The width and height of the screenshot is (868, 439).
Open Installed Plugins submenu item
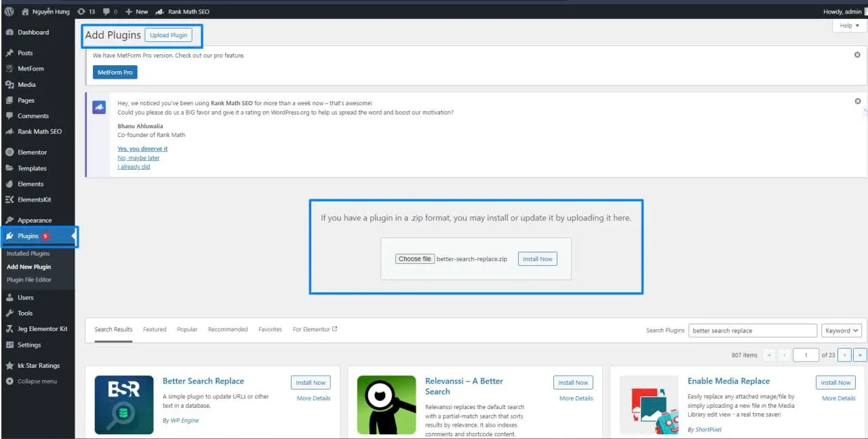(x=28, y=254)
